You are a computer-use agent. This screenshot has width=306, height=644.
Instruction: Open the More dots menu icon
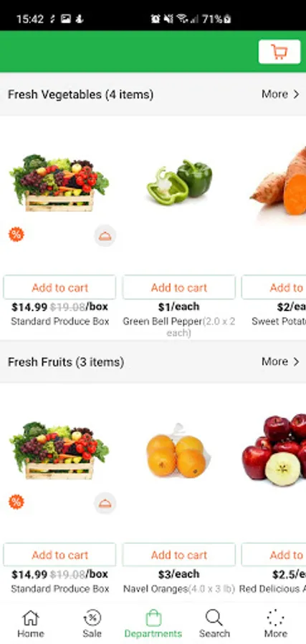pyautogui.click(x=275, y=618)
